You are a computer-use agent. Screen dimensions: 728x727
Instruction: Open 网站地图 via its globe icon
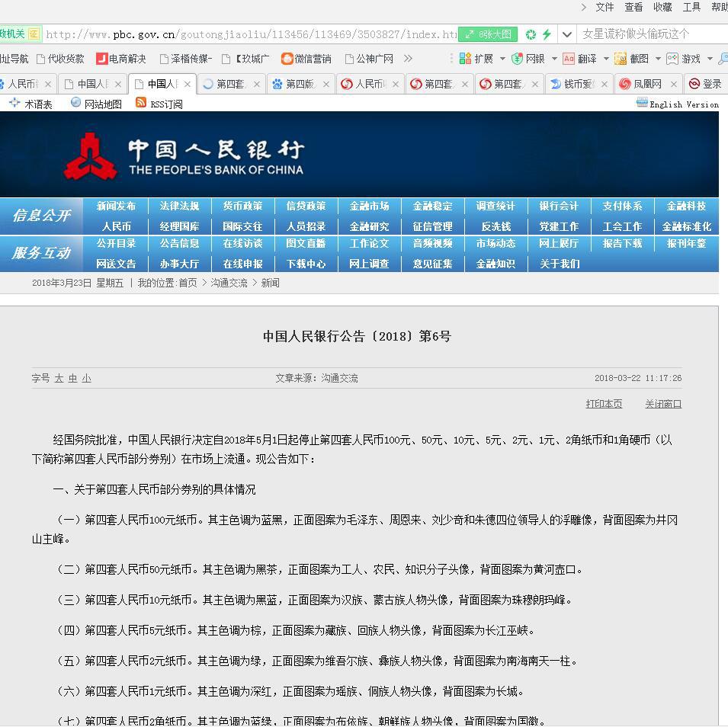pyautogui.click(x=75, y=103)
